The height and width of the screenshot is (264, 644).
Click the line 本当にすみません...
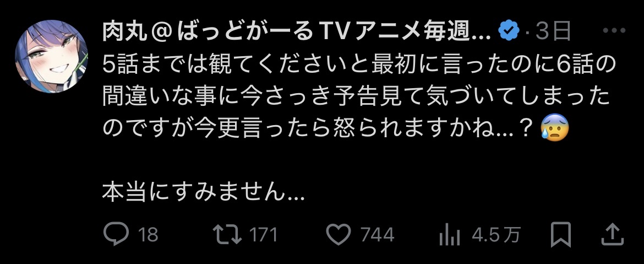pos(203,192)
